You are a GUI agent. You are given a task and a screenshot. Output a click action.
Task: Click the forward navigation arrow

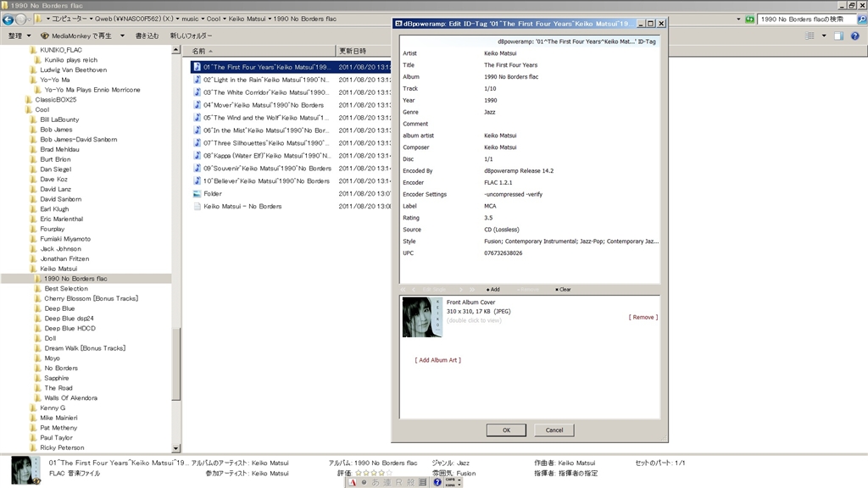21,19
